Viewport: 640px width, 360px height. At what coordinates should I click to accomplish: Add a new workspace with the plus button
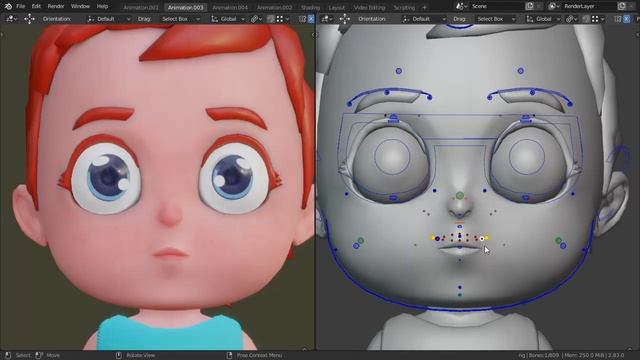point(424,7)
